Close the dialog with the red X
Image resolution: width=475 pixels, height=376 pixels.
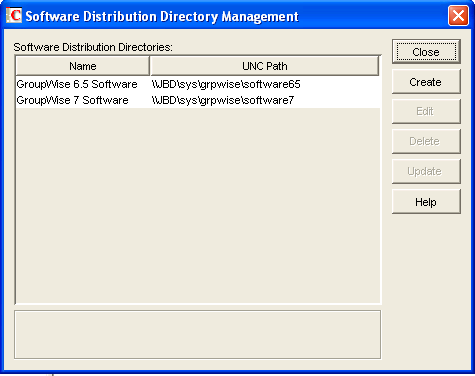458,15
